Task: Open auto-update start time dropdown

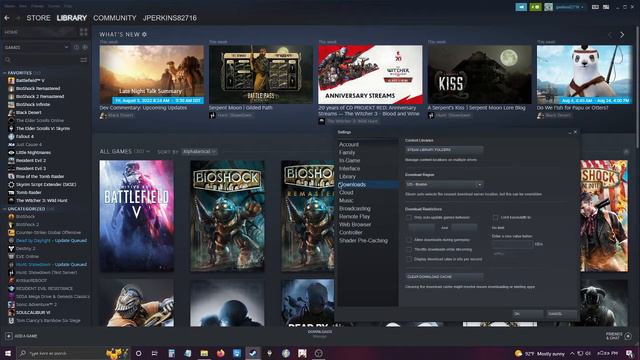Action: coord(422,227)
